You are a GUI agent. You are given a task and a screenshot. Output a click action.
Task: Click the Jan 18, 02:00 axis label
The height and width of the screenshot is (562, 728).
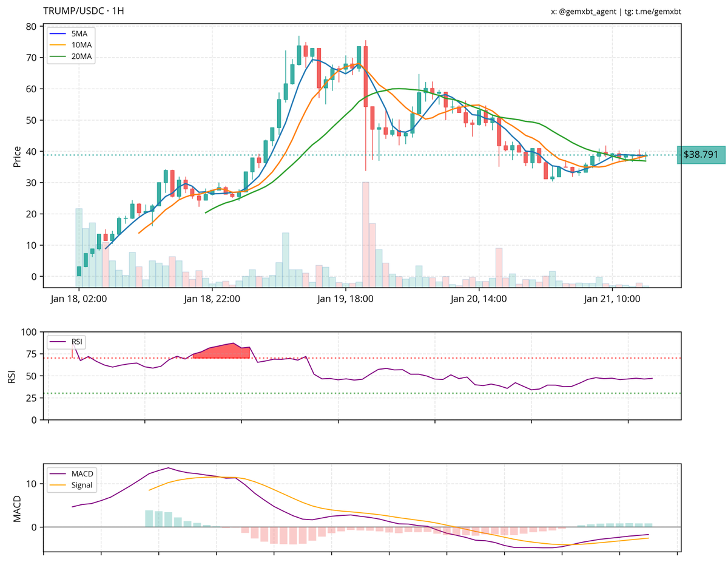[x=79, y=299]
